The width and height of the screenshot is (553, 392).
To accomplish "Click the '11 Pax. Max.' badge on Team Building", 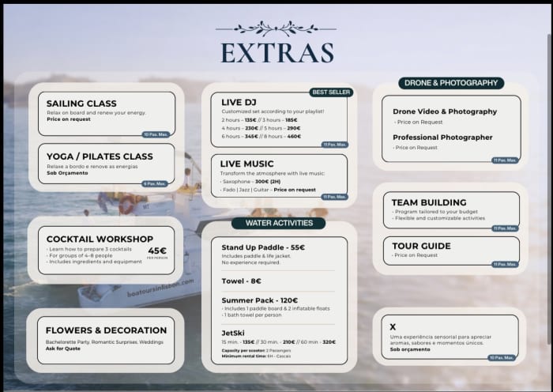I will [x=505, y=228].
